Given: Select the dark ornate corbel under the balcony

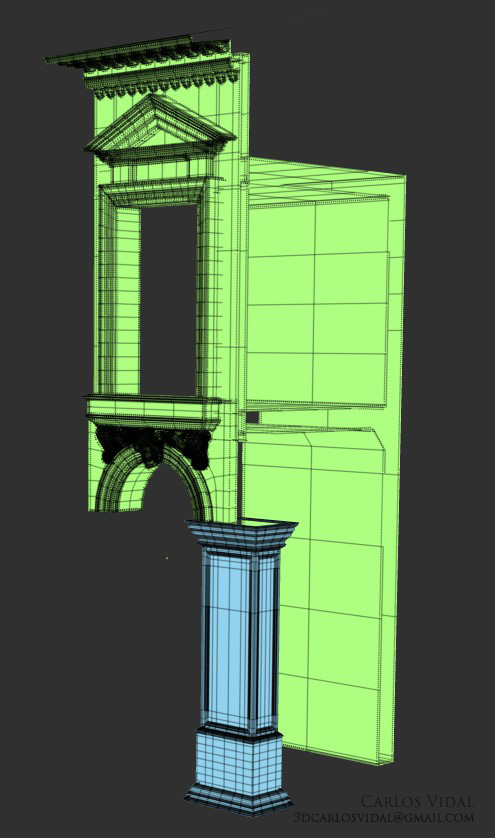Looking at the screenshot, I should pyautogui.click(x=153, y=446).
